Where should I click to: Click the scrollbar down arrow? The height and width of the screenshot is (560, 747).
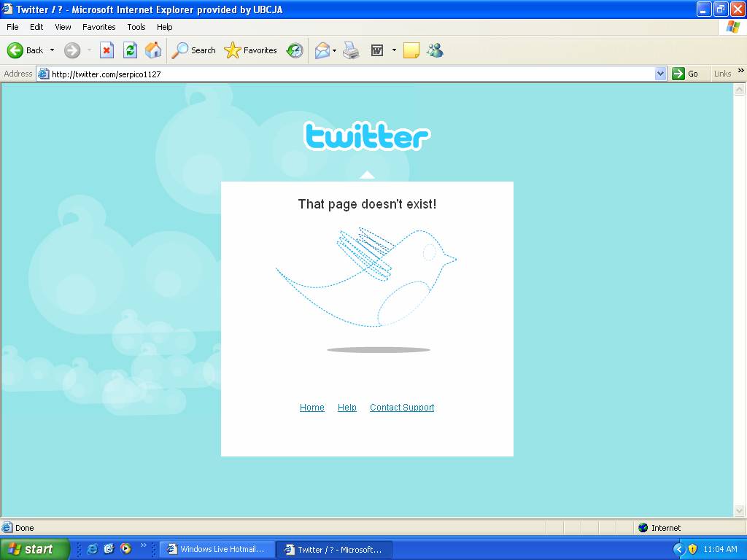point(740,511)
